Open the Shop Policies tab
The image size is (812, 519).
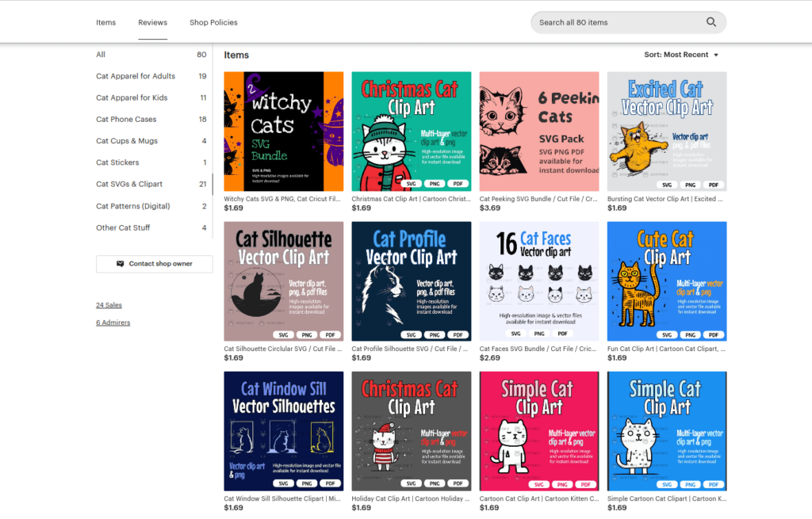click(x=213, y=22)
